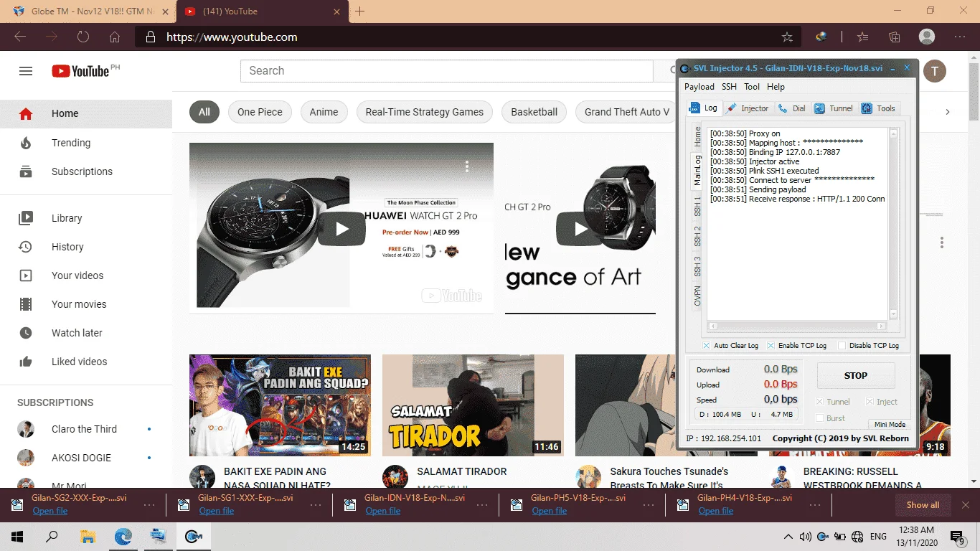
Task: Open options for Gilan-PH4 download item
Action: (815, 505)
